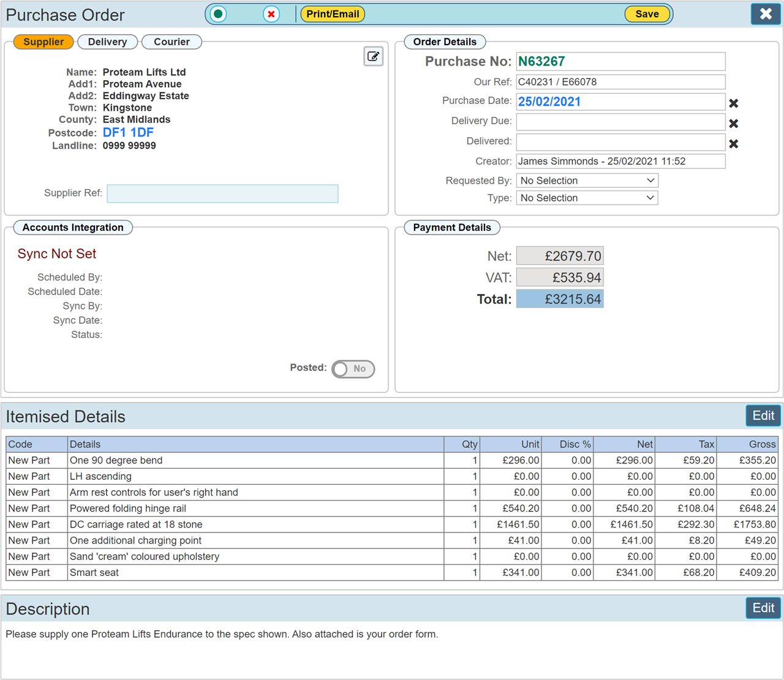Click tax value £68.20

699,572
